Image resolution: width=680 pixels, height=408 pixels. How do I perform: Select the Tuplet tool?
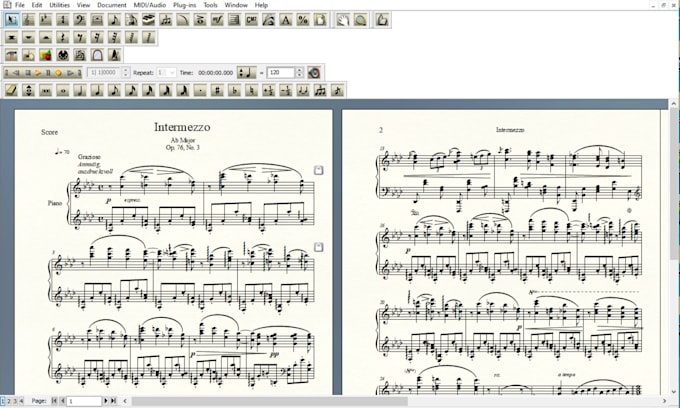click(166, 20)
